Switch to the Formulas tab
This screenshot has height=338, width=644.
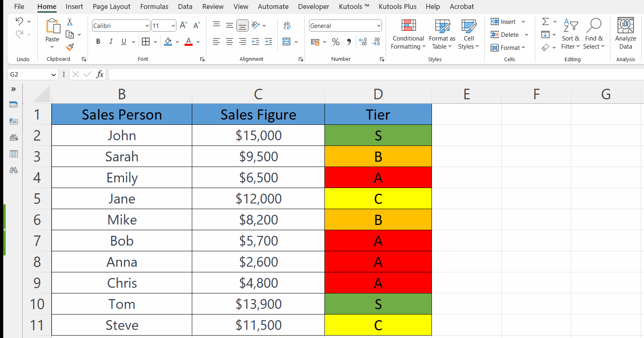pyautogui.click(x=154, y=6)
